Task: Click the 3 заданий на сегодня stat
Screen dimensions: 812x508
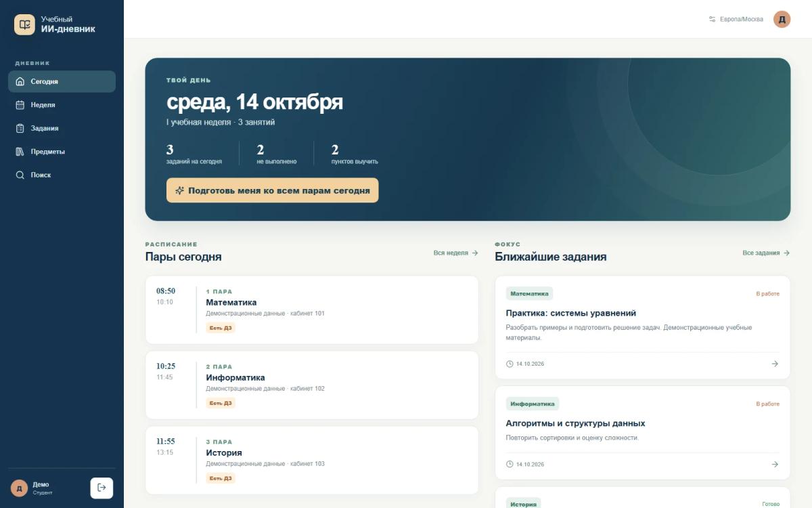Action: (194, 154)
